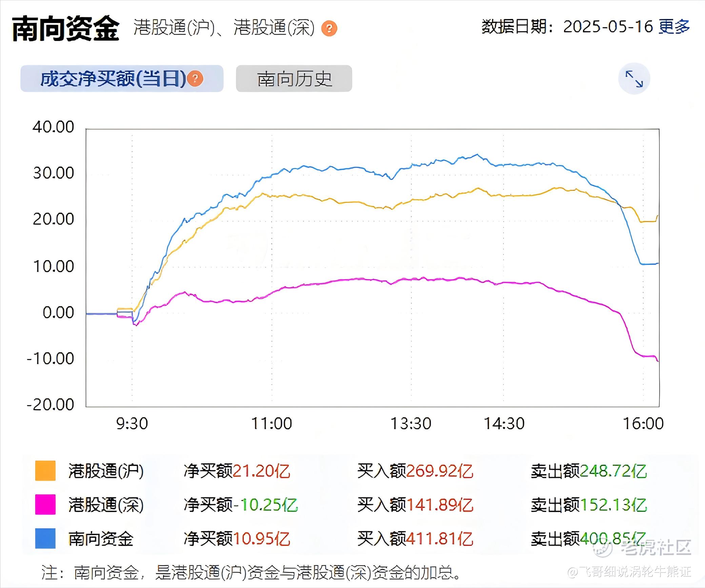
Task: Click the help icon beside 港股通(深) title
Action: tap(329, 28)
